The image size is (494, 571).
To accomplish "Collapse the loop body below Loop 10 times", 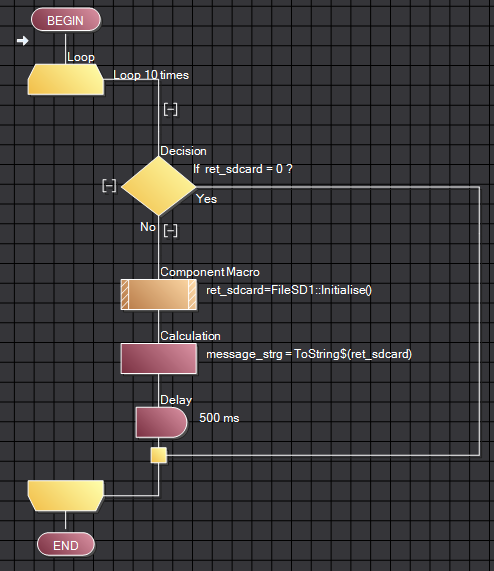I will coord(170,109).
